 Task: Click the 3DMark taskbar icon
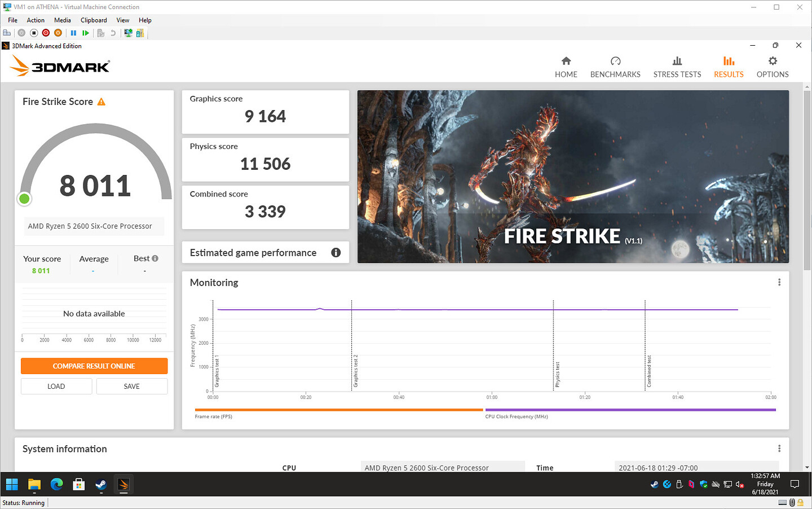[123, 484]
